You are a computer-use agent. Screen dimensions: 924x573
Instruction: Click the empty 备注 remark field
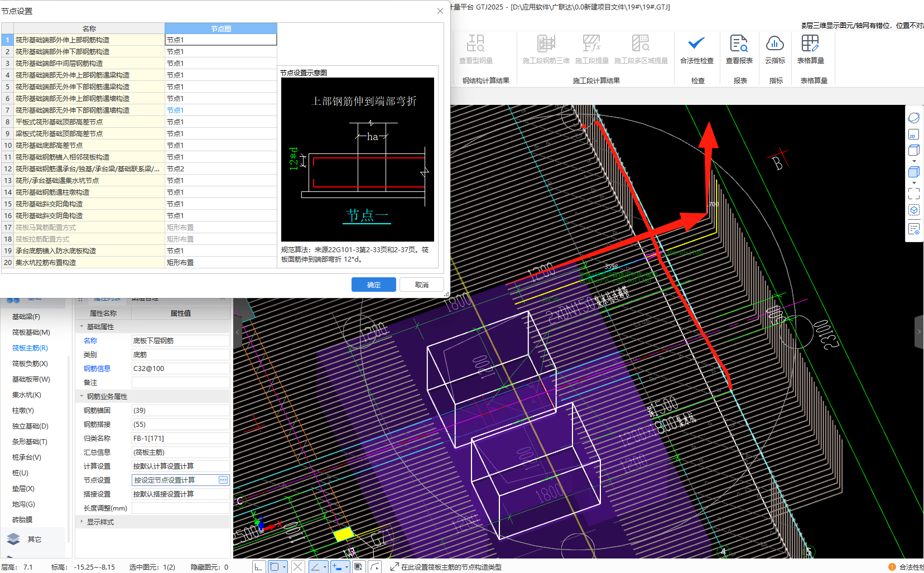(180, 382)
